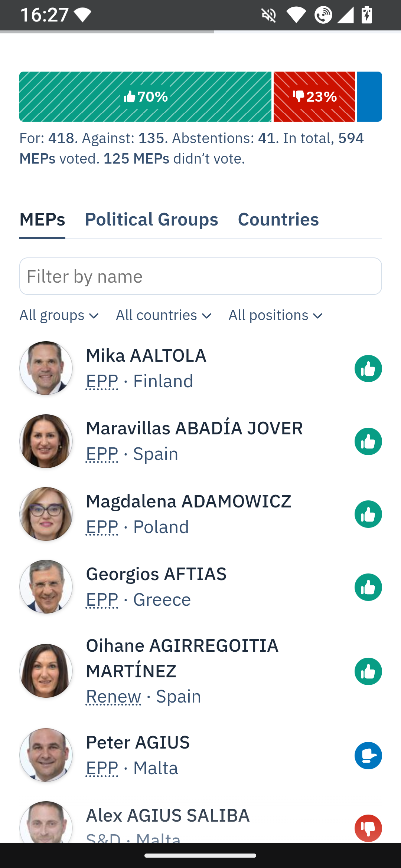
Task: Click the EPP group link under Mika AALTOLA
Action: tap(102, 381)
